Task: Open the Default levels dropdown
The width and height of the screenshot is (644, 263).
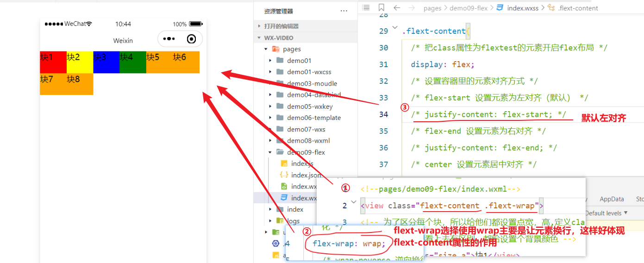Action: pos(606,213)
